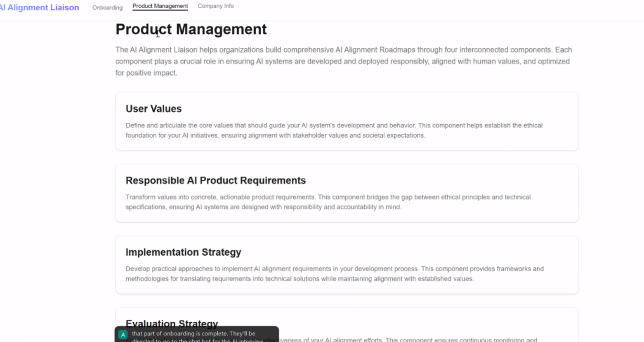
Task: Select the Implementation Strategy card heading
Action: pyautogui.click(x=184, y=252)
